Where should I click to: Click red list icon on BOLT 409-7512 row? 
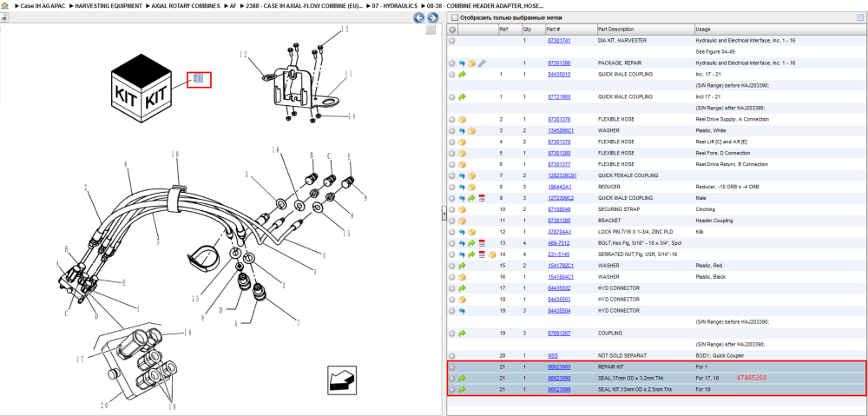click(482, 243)
